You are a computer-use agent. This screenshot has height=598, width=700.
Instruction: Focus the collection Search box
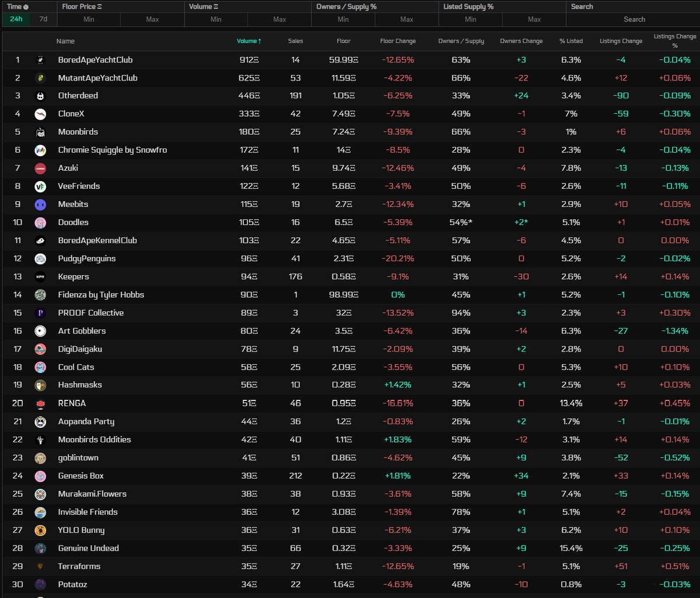[633, 19]
